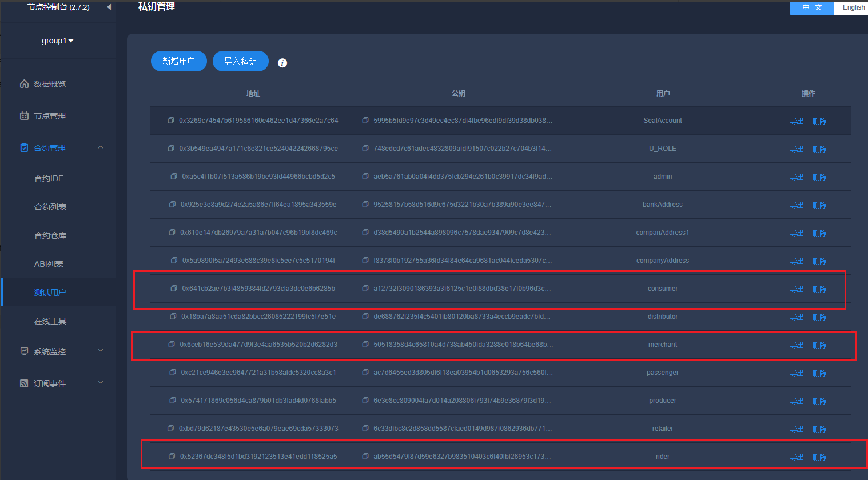Select address 0x3269c74547b619586160e462ee1d47366e2a7c64
Viewport: 868px width, 480px height.
pyautogui.click(x=258, y=121)
